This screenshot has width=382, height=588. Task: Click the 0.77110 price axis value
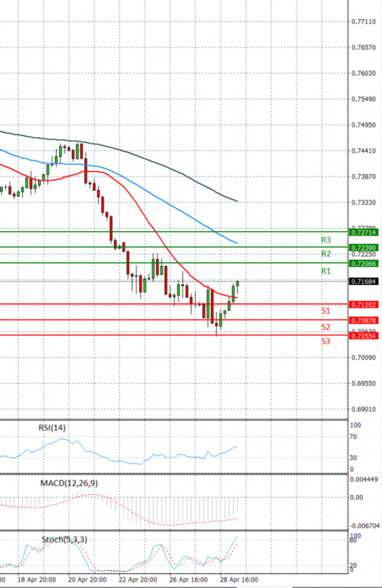[x=364, y=22]
